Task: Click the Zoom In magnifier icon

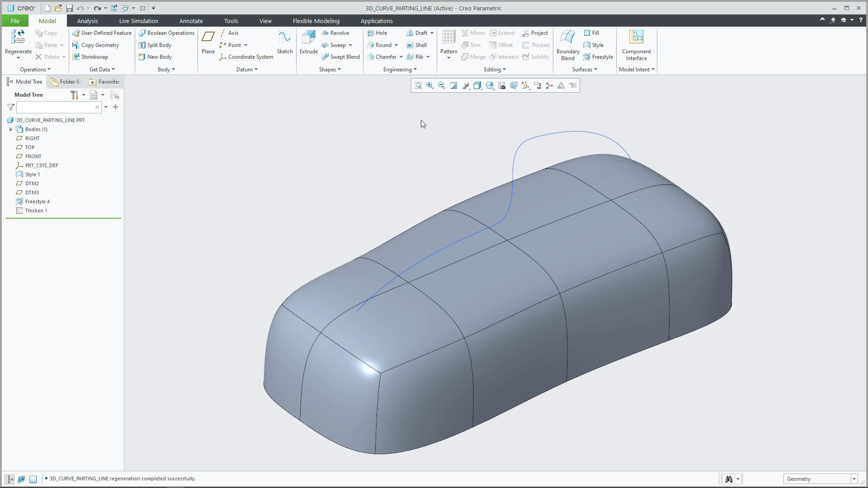Action: click(x=430, y=85)
